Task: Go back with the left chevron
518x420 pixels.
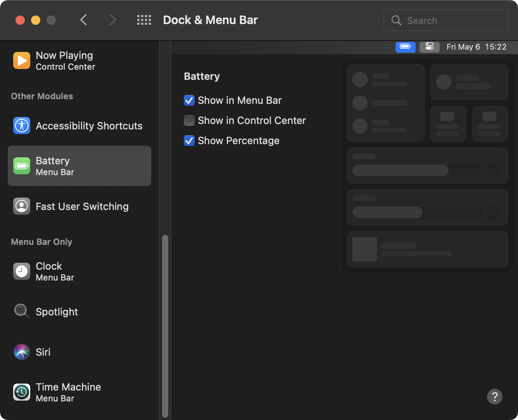Action: (x=83, y=20)
